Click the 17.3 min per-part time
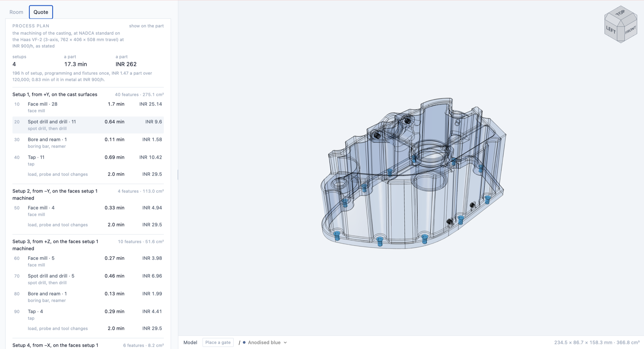 click(x=75, y=64)
